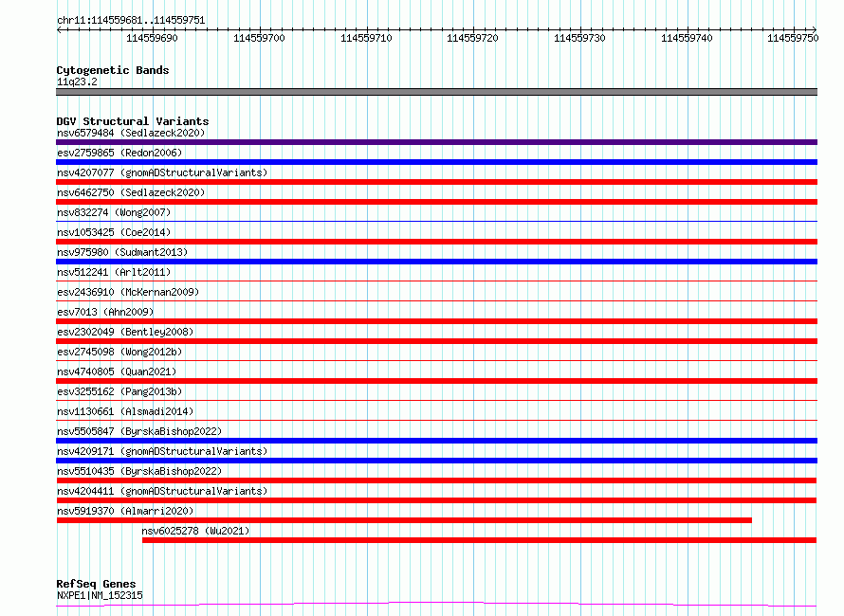
Task: Click ruler position 114559700
Action: [259, 38]
